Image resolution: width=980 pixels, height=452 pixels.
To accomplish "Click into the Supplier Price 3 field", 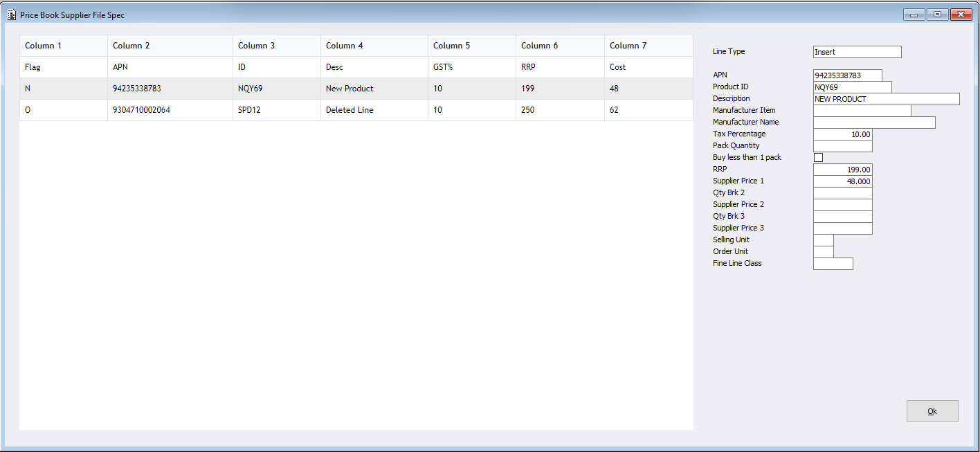I will pyautogui.click(x=843, y=228).
